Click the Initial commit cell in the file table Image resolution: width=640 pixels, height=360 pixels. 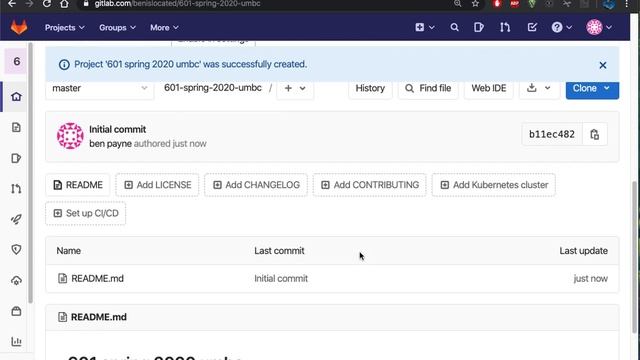coord(281,278)
